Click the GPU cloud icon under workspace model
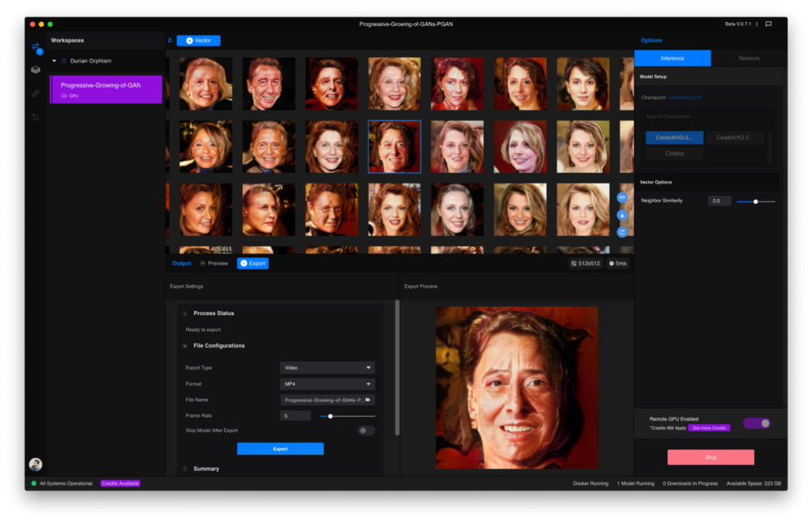The image size is (812, 523). click(x=64, y=96)
